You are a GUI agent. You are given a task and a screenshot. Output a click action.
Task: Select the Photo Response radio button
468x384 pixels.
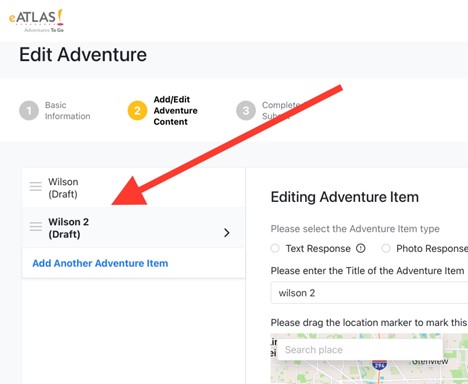(386, 248)
